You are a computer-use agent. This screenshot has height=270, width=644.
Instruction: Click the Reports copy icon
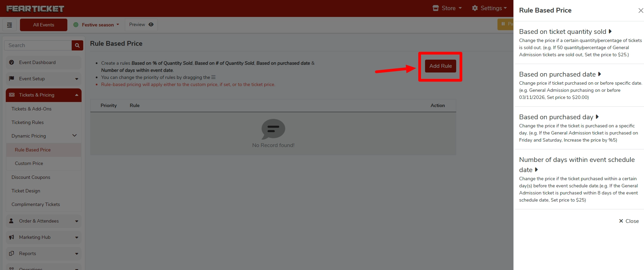click(x=12, y=253)
